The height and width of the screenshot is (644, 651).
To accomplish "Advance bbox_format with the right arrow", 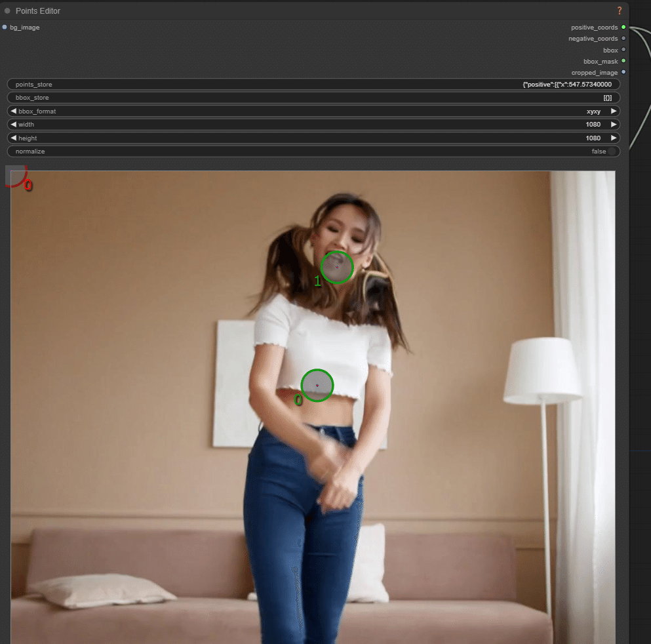I will tap(614, 111).
